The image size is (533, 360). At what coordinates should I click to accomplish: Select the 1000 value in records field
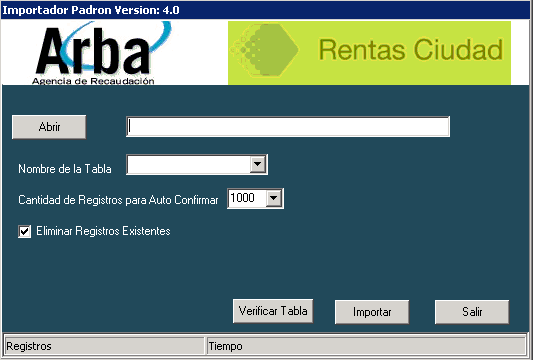click(x=242, y=198)
